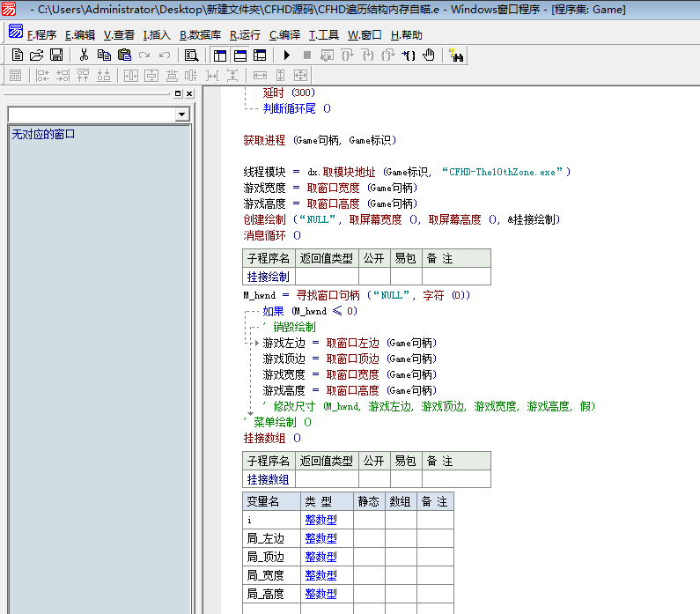This screenshot has height=614, width=700.
Task: Expand the left panel combo box dropdown
Action: pos(182,115)
